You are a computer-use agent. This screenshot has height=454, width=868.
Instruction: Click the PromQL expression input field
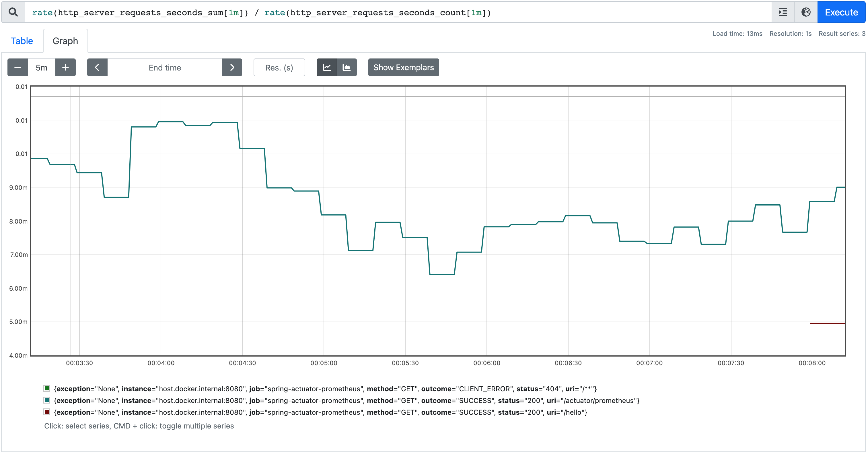(398, 12)
